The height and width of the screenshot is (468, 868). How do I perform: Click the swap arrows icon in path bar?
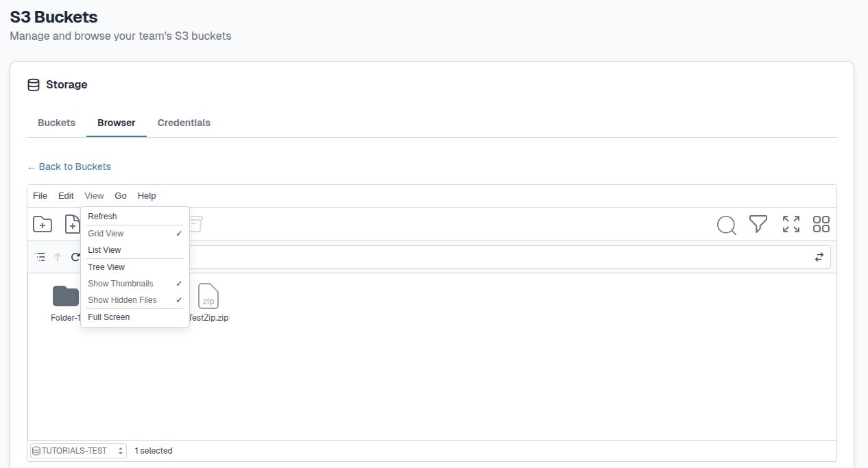point(819,257)
